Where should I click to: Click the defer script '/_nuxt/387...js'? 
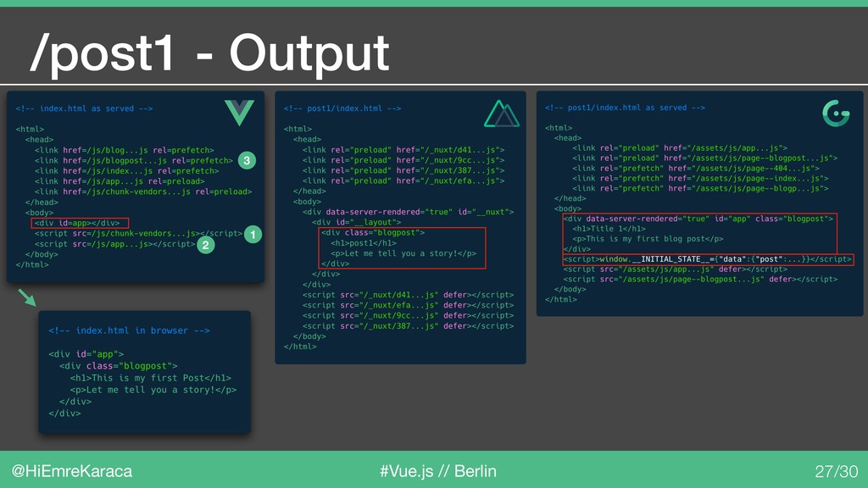pyautogui.click(x=408, y=326)
